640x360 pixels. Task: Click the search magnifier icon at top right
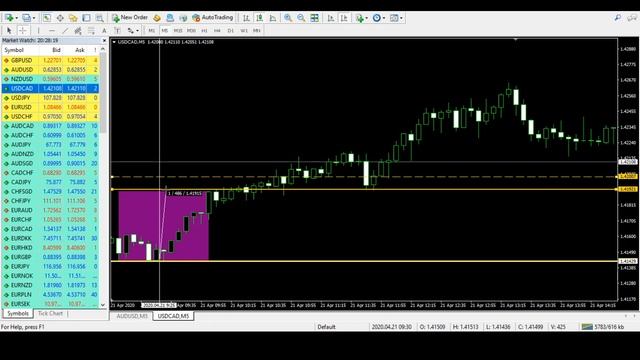point(618,18)
